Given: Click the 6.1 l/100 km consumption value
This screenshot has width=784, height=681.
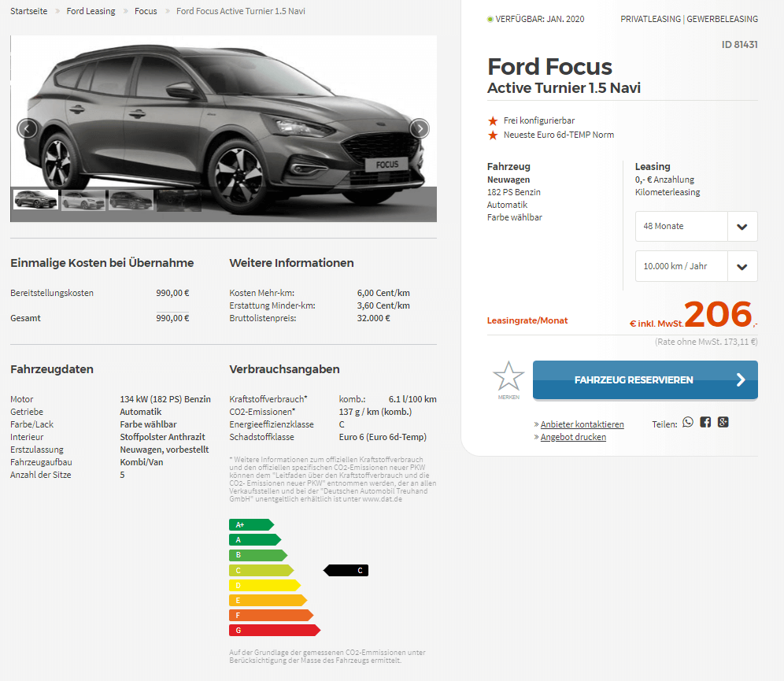Looking at the screenshot, I should pyautogui.click(x=412, y=399).
